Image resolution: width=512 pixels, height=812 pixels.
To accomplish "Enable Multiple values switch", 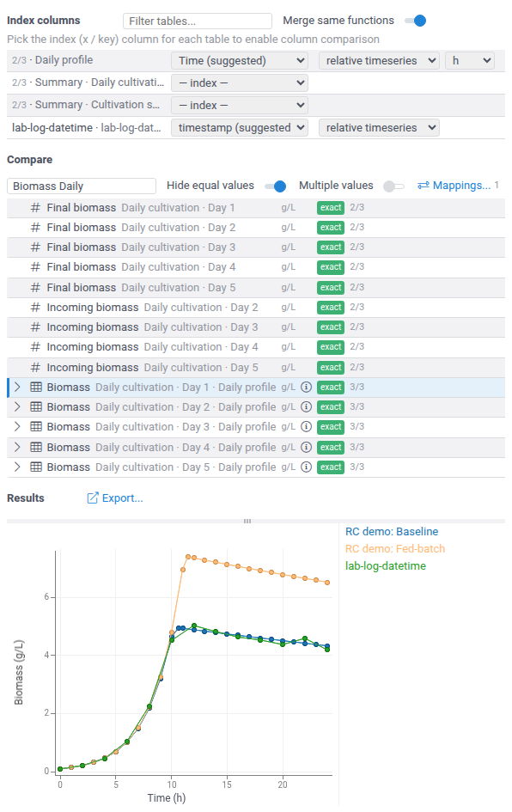I will [x=393, y=186].
